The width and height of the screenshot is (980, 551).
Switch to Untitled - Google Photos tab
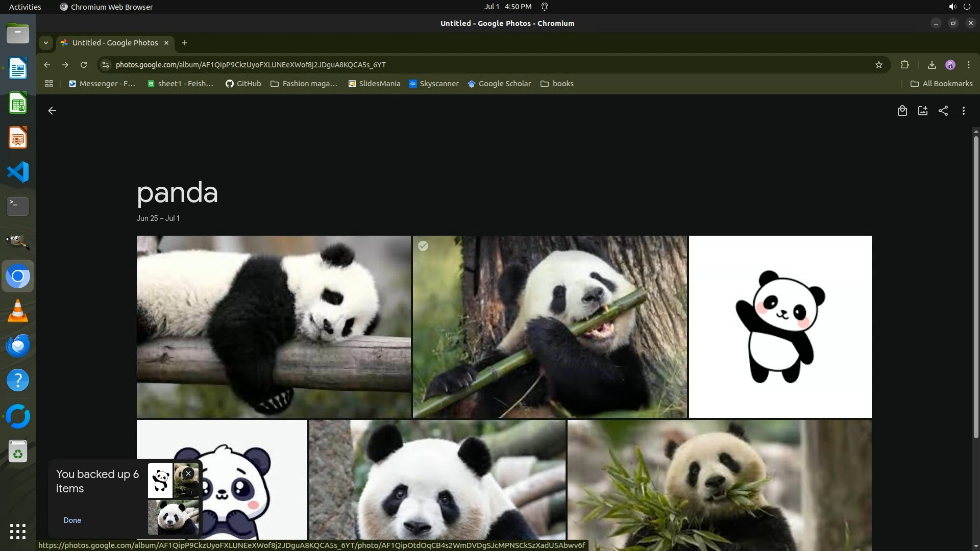pos(115,43)
